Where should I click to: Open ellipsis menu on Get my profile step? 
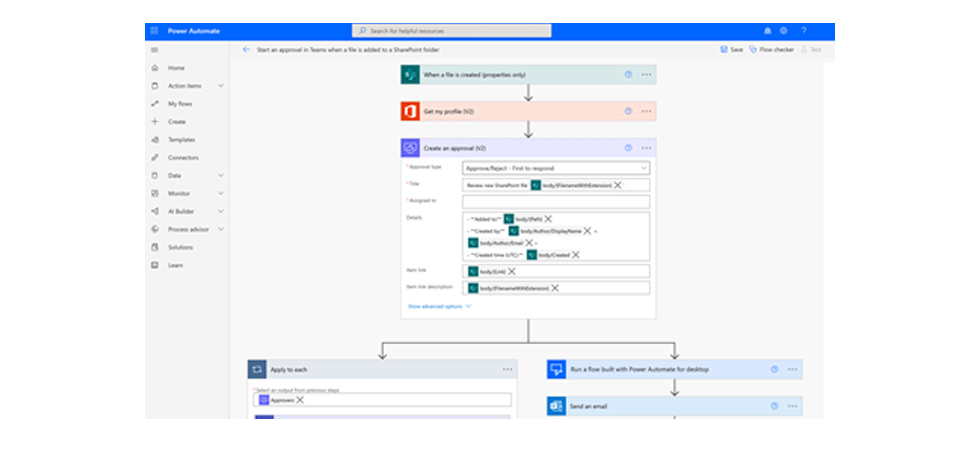[646, 111]
